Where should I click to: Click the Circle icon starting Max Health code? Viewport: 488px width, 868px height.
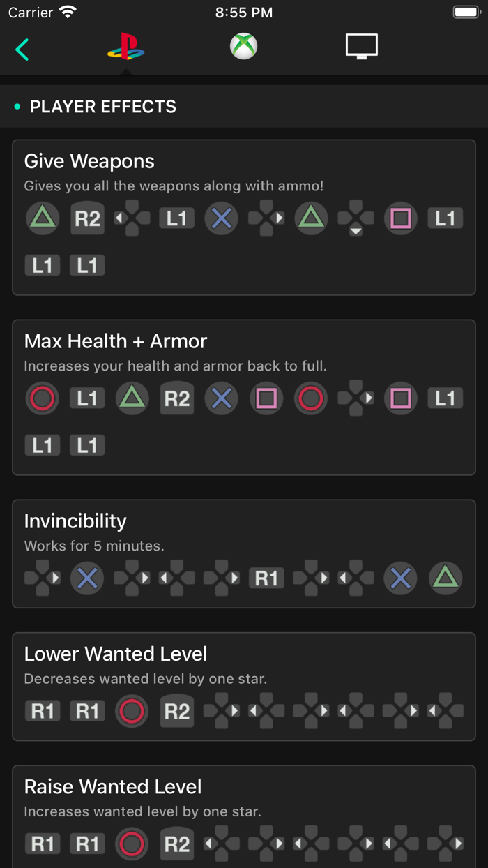point(43,398)
